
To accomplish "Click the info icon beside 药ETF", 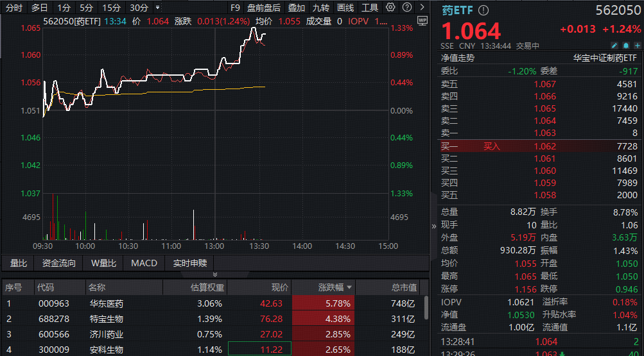I will point(483,10).
